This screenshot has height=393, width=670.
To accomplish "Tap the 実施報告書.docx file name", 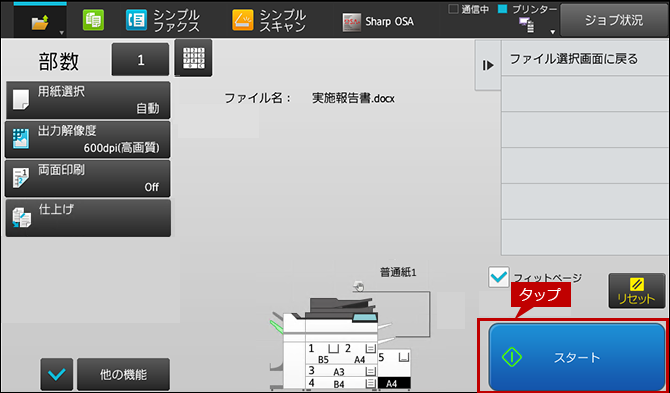I will (x=353, y=99).
